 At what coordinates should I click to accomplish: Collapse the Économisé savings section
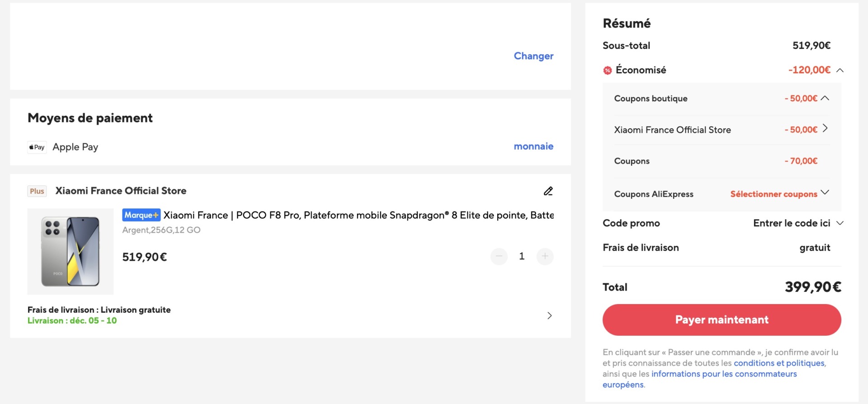tap(840, 70)
